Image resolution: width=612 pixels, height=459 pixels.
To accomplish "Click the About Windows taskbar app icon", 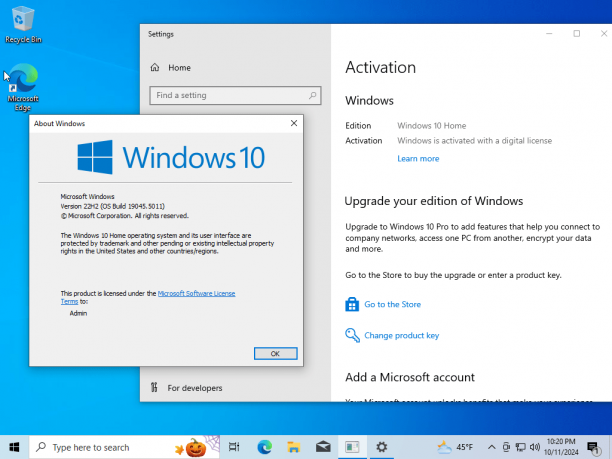I will (352, 447).
